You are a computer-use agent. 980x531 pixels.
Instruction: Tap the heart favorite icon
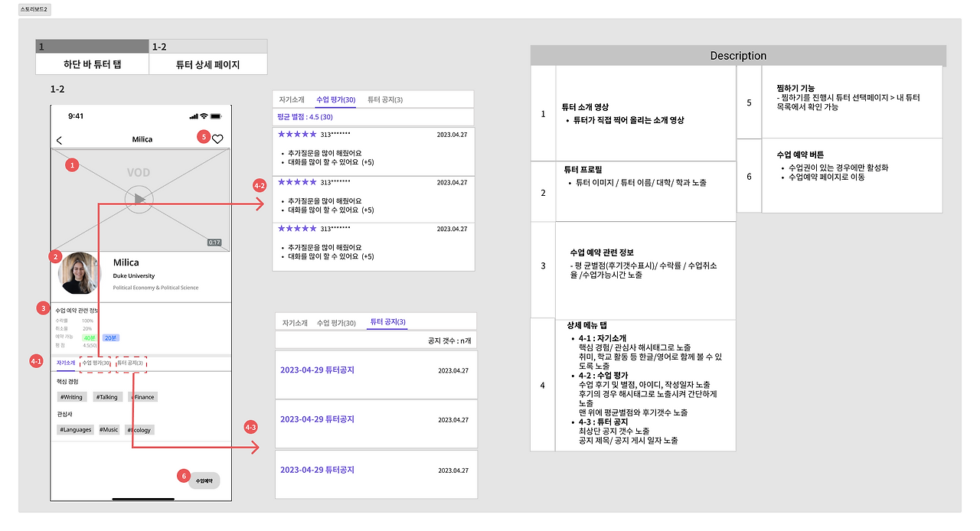pos(217,139)
